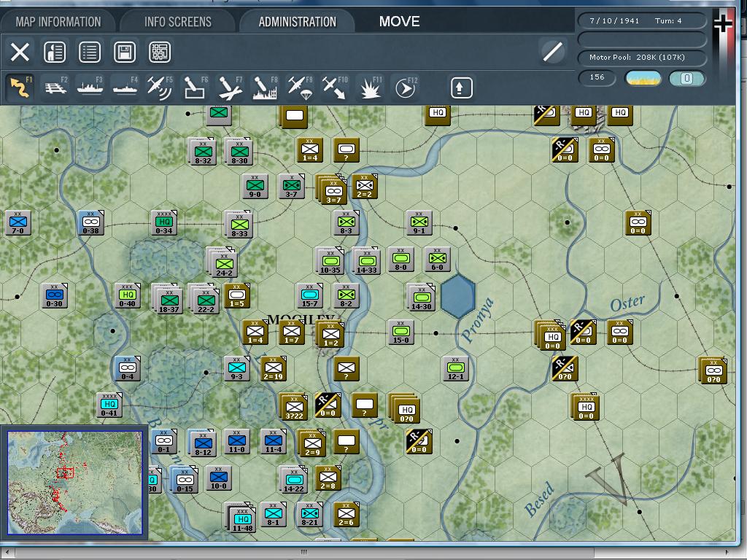Toggle the teal pill showing 0
The width and height of the screenshot is (747, 560).
click(686, 78)
